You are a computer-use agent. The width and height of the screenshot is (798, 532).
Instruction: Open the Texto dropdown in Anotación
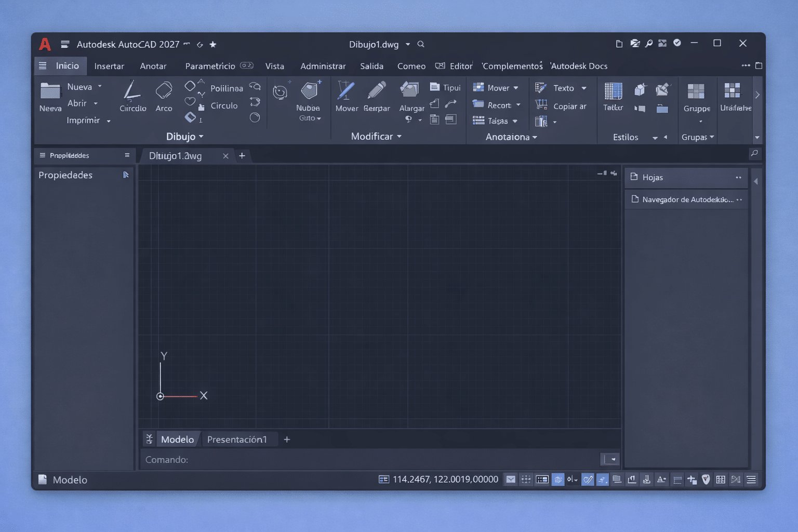[x=584, y=88]
